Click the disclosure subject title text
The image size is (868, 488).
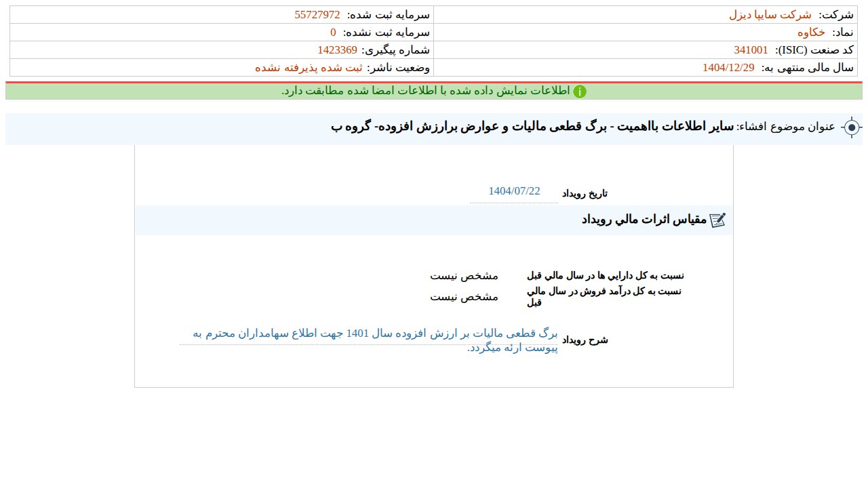[532, 127]
